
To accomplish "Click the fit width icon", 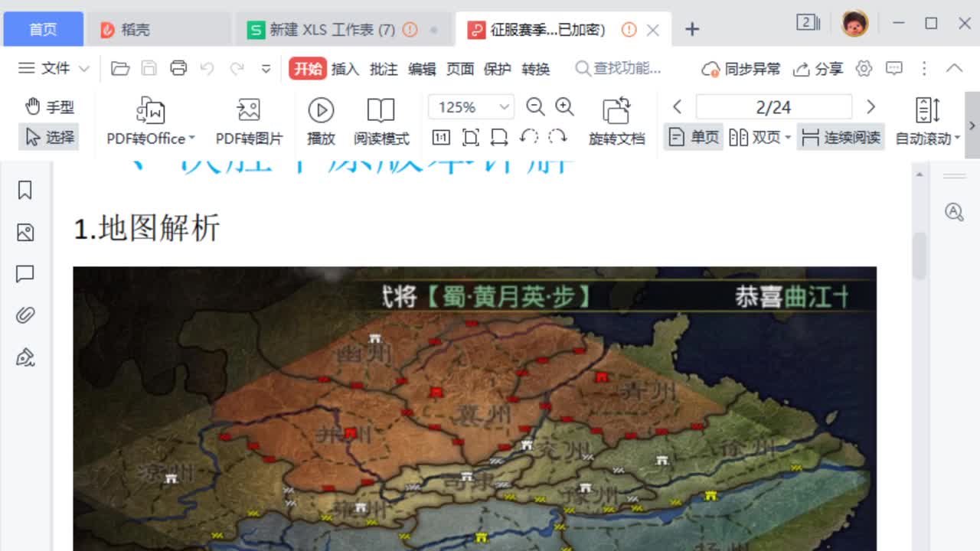I will click(x=499, y=138).
